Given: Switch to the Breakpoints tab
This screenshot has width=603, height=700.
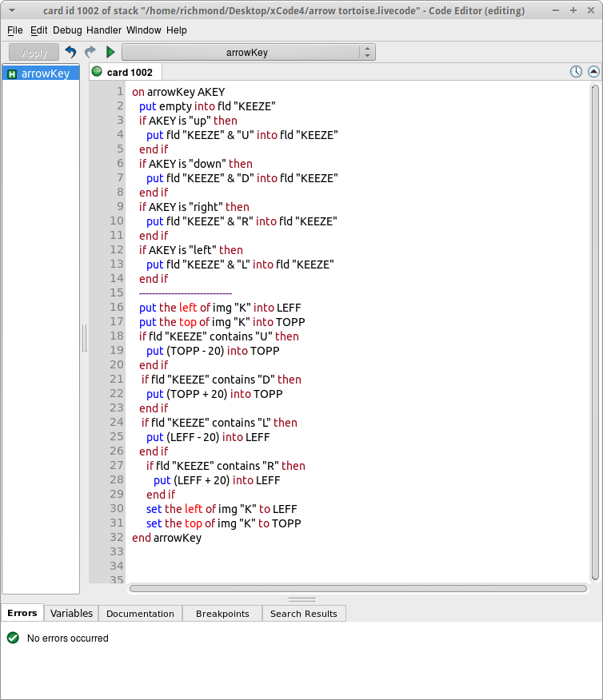Looking at the screenshot, I should (222, 614).
